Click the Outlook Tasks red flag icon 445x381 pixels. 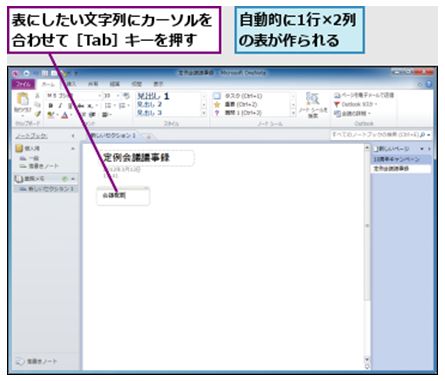click(x=337, y=104)
